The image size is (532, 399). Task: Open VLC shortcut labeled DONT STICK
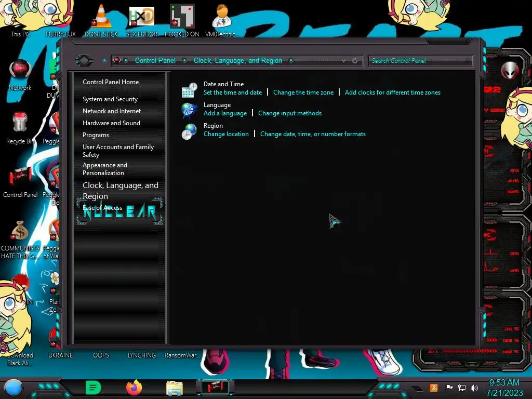click(x=101, y=20)
